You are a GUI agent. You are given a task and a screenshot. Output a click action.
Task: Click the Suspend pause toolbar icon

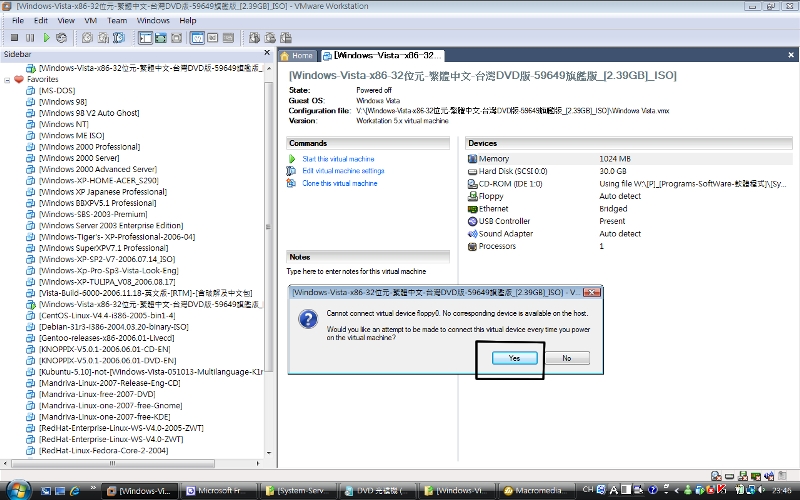coord(30,38)
